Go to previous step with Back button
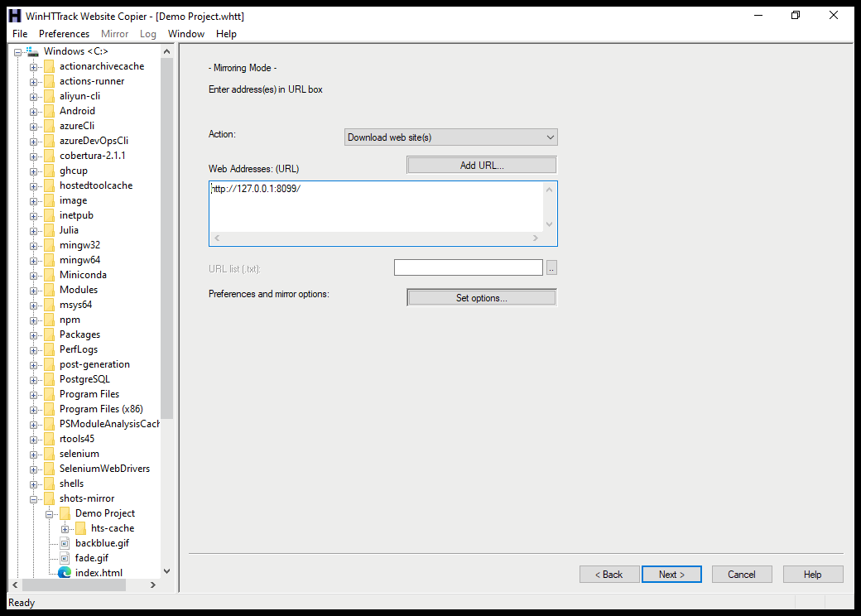The image size is (861, 616). (x=609, y=575)
